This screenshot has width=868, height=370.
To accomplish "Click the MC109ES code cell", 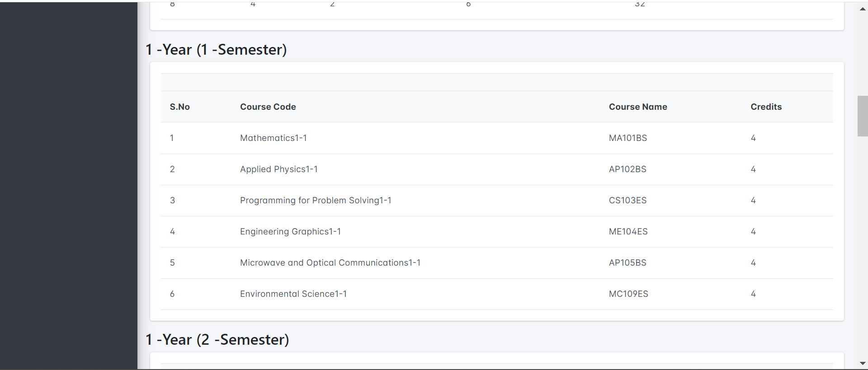I will 628,294.
